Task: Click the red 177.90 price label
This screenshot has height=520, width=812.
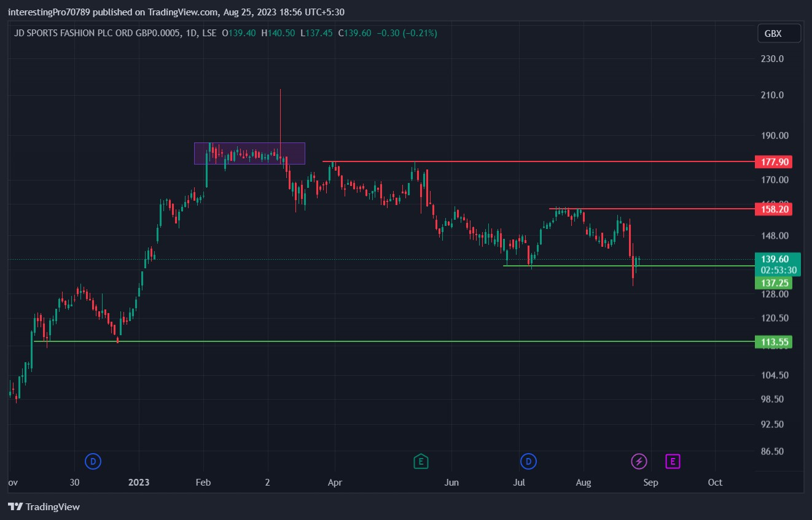Action: click(x=773, y=162)
